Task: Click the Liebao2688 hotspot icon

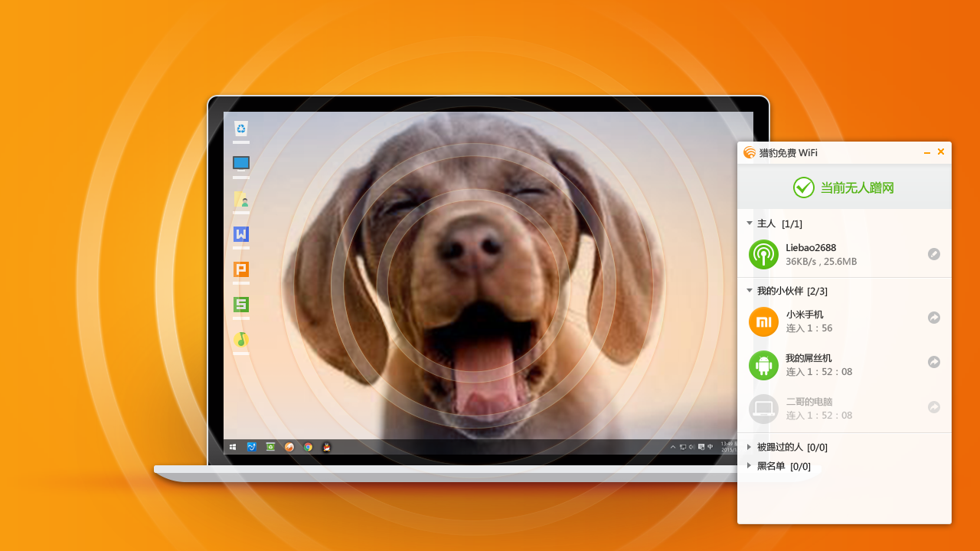Action: coord(763,254)
